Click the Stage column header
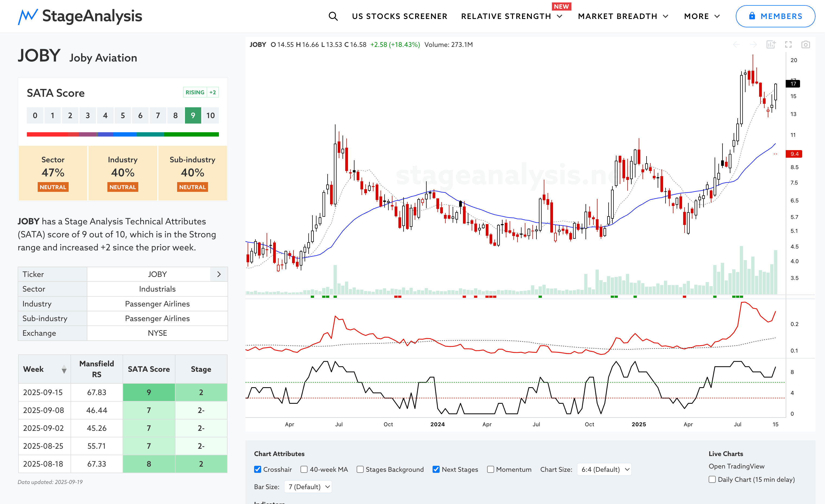 click(201, 369)
